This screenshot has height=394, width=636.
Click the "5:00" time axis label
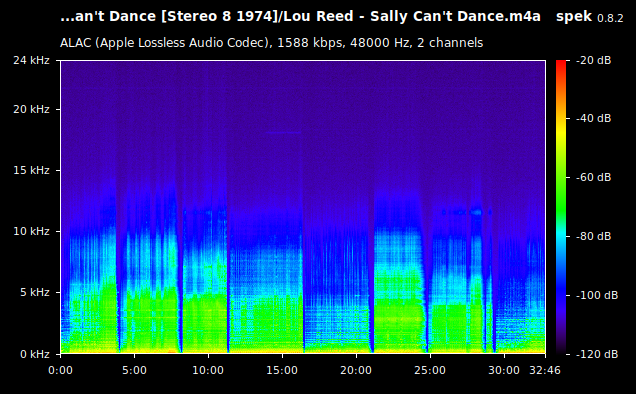[x=134, y=370]
